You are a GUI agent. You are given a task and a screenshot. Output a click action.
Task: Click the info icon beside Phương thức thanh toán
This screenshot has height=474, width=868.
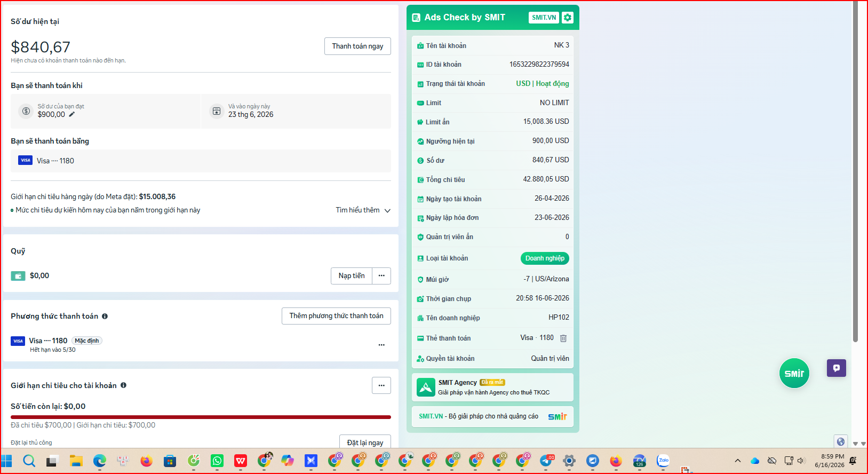[105, 316]
